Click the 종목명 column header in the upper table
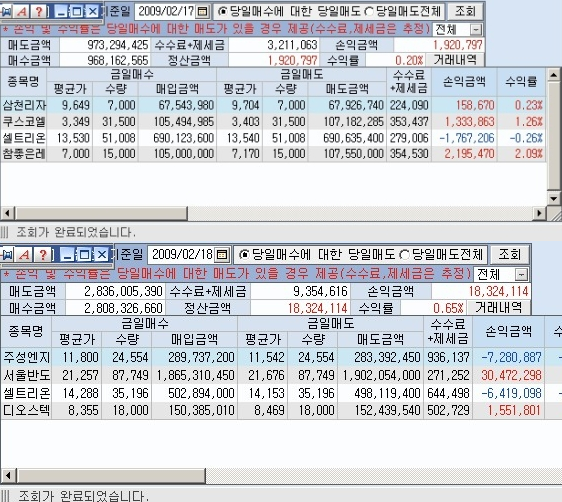Viewport: 562px width, 502px height. [23, 82]
